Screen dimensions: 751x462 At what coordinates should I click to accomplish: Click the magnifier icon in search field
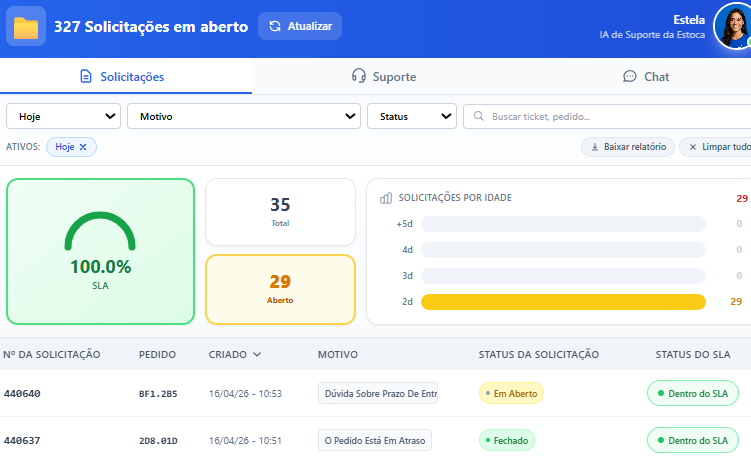coord(478,117)
